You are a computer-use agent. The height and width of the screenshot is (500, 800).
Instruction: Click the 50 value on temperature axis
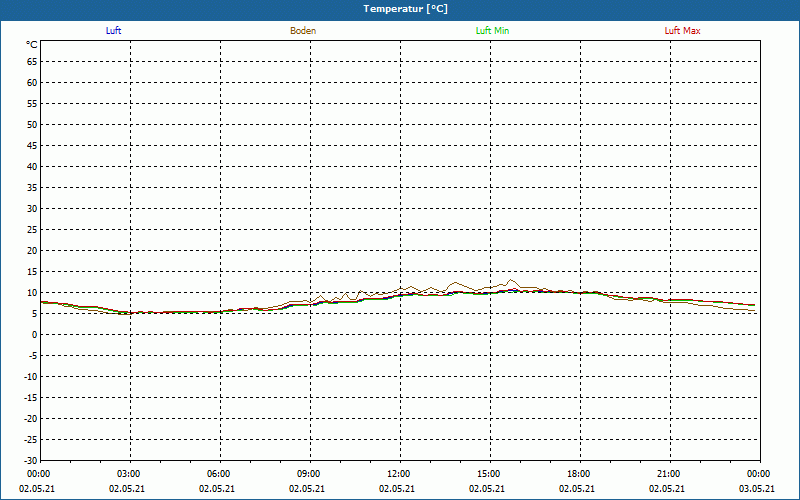[32, 124]
